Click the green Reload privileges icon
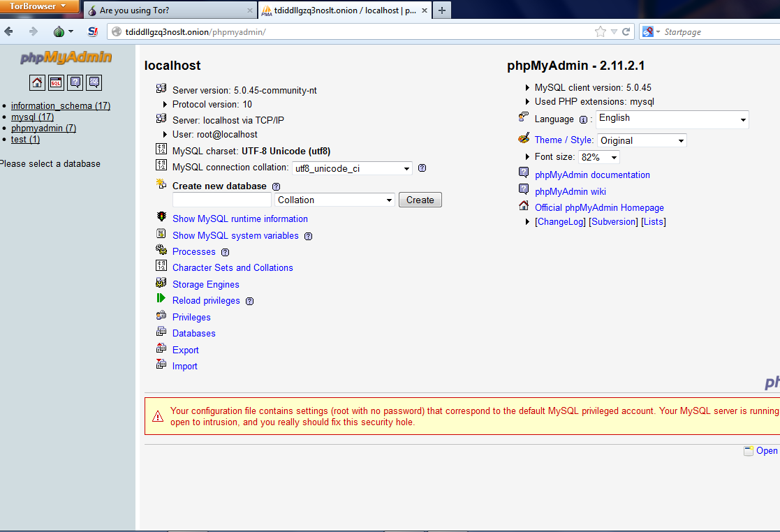Screen dimensions: 780x532 tap(161, 298)
